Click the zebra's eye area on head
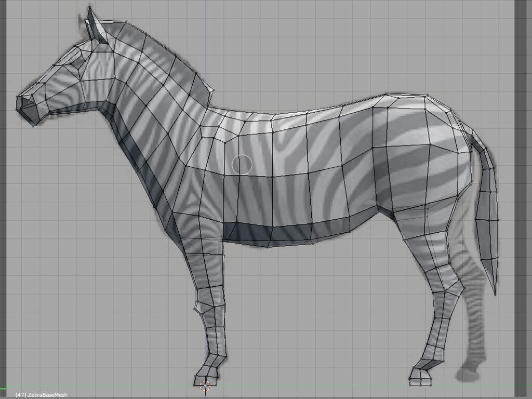Screen dimensions: 532x399 (78, 62)
